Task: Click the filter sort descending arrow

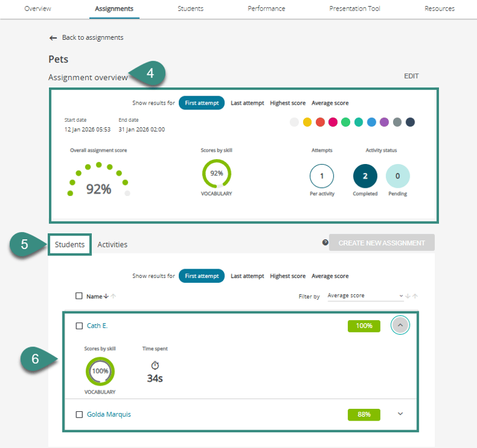Action: click(408, 296)
